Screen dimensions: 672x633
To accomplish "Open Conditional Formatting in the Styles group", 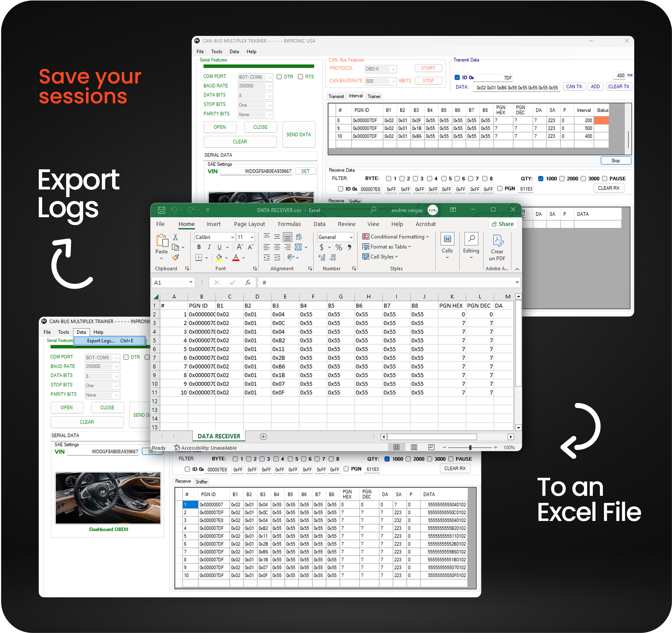I will [x=395, y=237].
